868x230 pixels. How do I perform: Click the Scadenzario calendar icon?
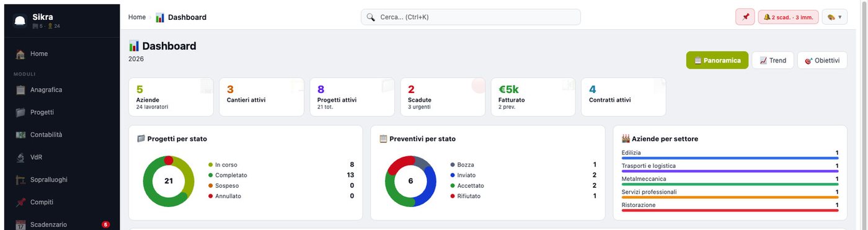click(x=20, y=224)
